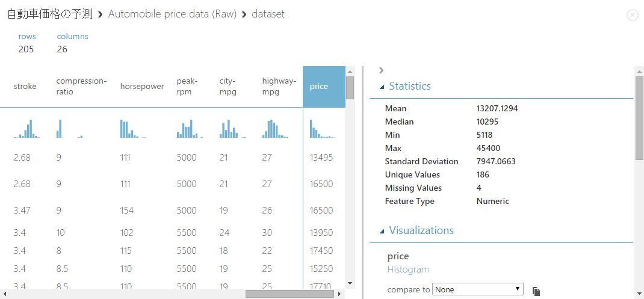Click the horsepower column histogram thumbnail
Screen dimensions: 644x299
coord(133,129)
